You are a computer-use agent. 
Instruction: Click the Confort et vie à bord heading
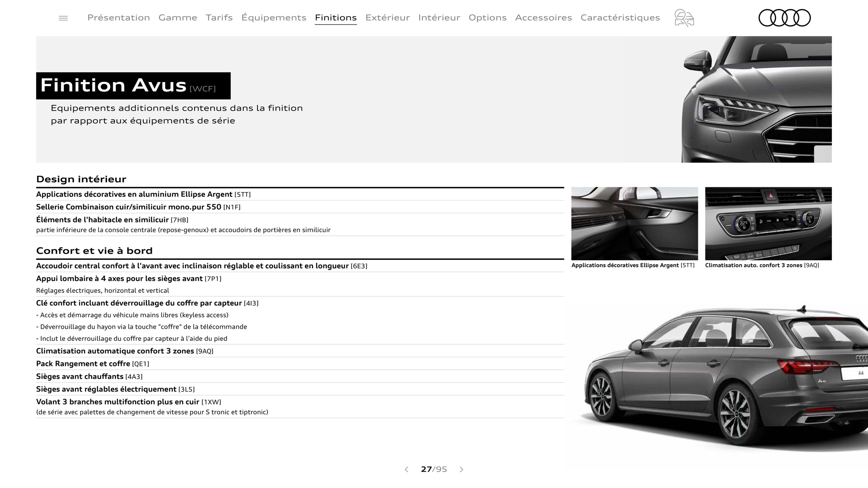pos(94,251)
